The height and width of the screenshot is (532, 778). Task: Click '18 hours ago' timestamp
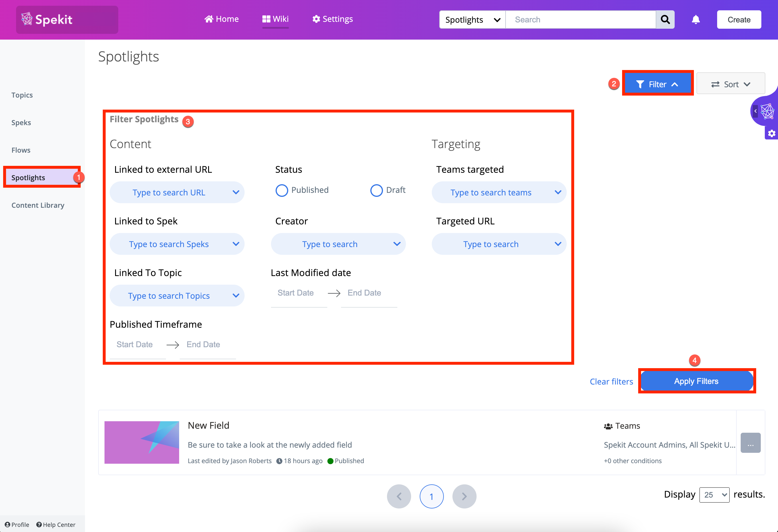click(300, 461)
